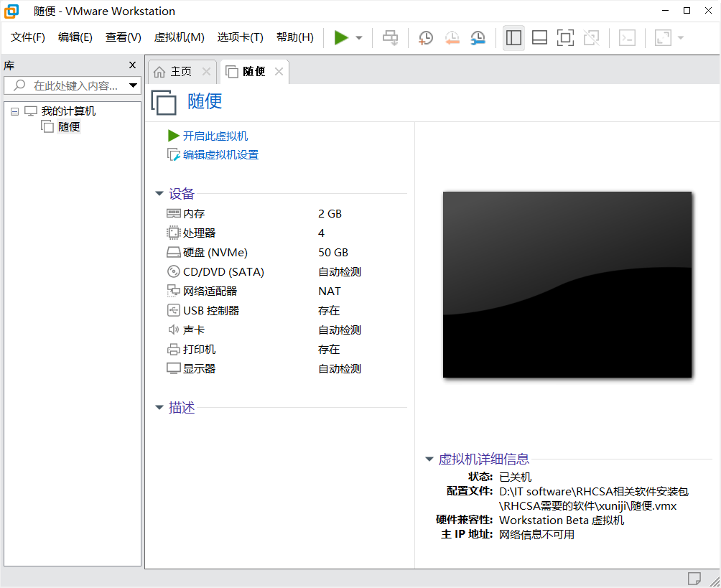Open the 帮助(H) menu

click(x=295, y=37)
